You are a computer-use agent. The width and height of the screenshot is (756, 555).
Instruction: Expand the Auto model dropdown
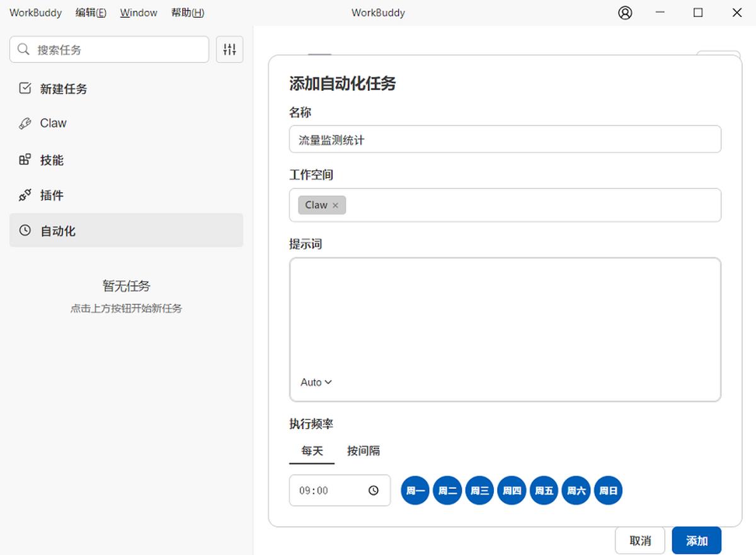point(316,382)
